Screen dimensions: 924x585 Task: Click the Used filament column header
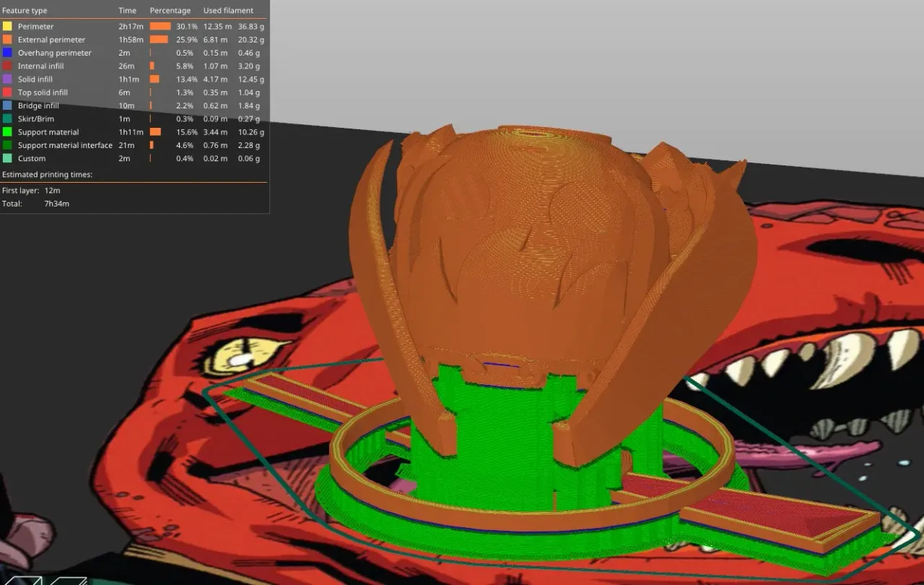[228, 11]
